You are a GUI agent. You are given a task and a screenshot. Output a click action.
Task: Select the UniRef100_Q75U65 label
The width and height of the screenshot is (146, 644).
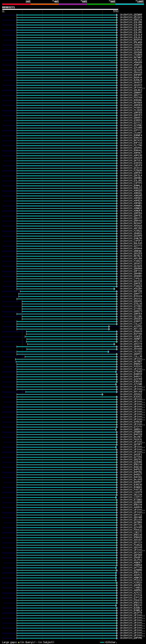coord(131,372)
